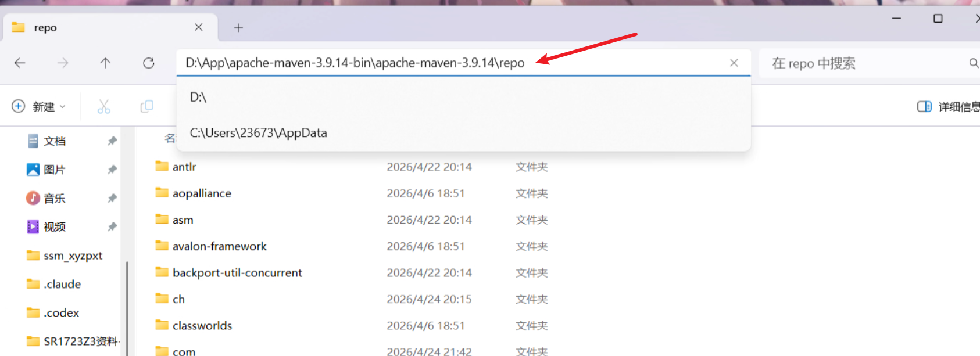Go back using the back arrow
The height and width of the screenshot is (356, 980).
tap(20, 63)
